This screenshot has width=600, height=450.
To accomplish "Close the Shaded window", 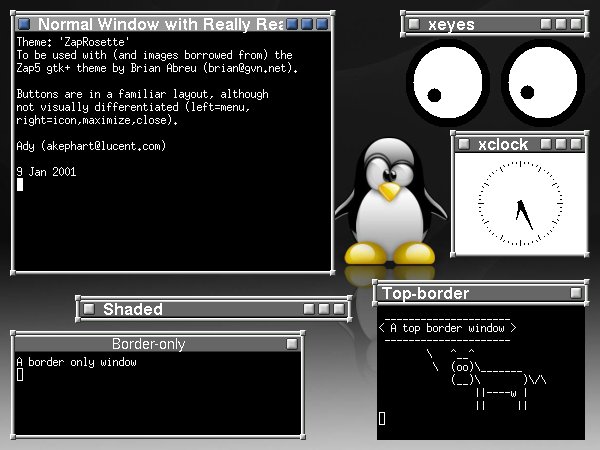I will pos(339,309).
